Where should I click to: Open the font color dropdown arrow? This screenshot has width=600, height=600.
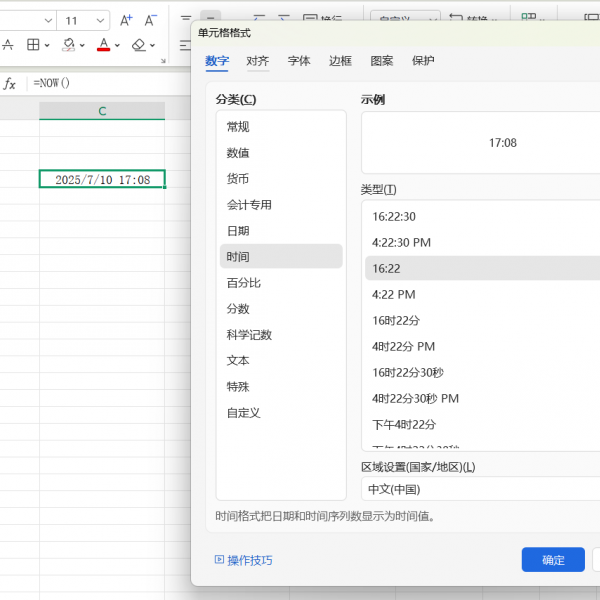(117, 45)
